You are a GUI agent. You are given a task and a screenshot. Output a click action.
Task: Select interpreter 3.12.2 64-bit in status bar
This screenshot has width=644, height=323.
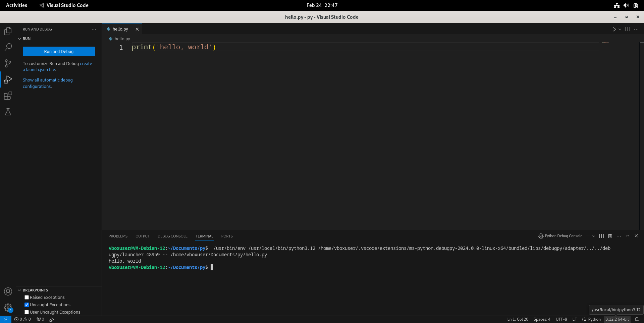point(617,319)
